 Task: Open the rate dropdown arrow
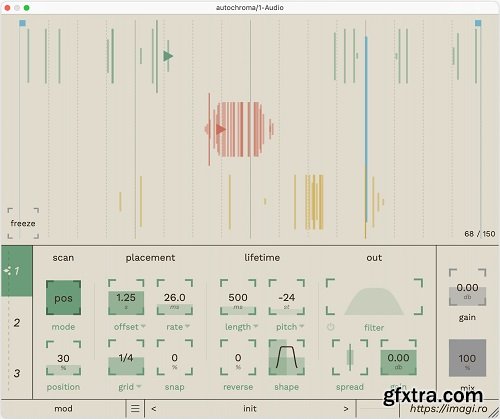187,326
